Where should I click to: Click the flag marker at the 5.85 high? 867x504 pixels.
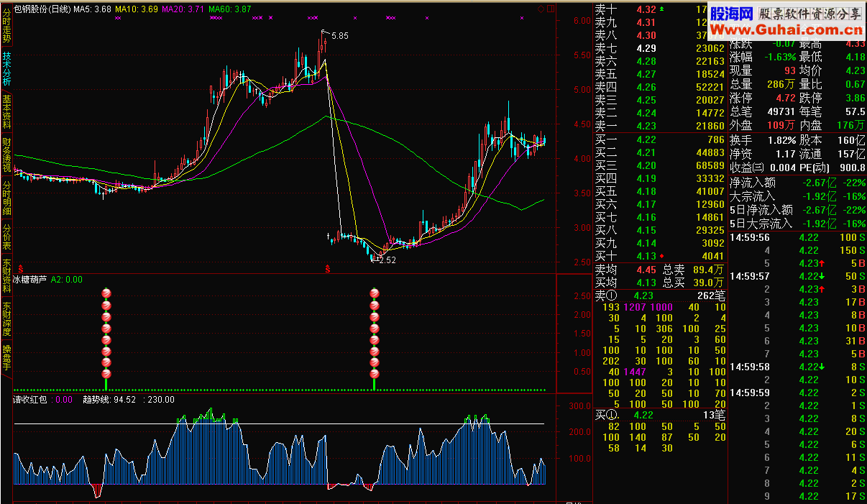click(x=325, y=33)
